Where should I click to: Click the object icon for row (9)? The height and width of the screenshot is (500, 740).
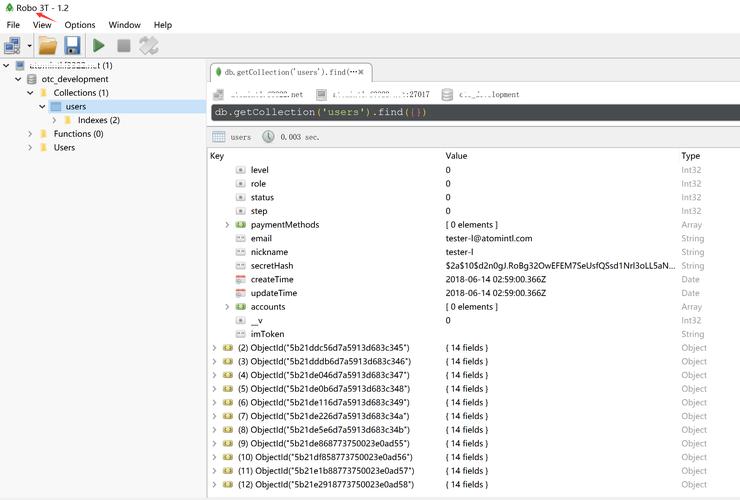pos(228,444)
